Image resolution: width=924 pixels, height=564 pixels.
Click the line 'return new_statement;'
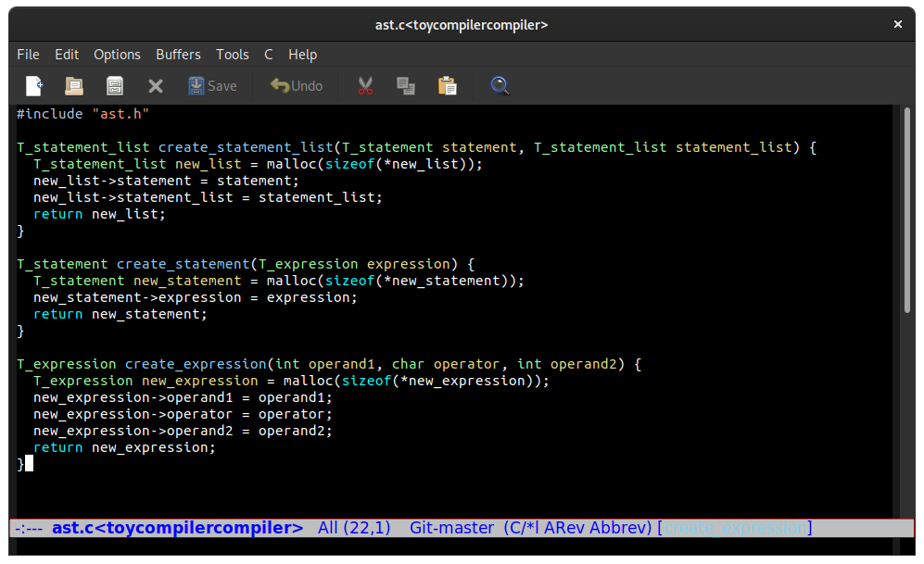[x=120, y=314]
